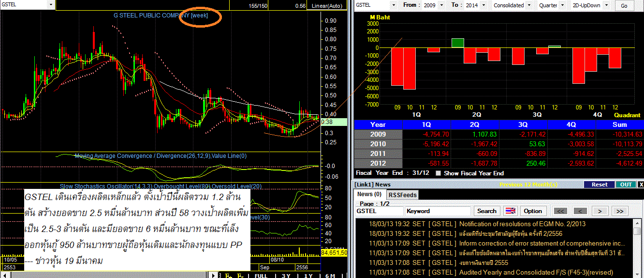Click the MACD indicator title label
This screenshot has width=644, height=278.
(161, 156)
